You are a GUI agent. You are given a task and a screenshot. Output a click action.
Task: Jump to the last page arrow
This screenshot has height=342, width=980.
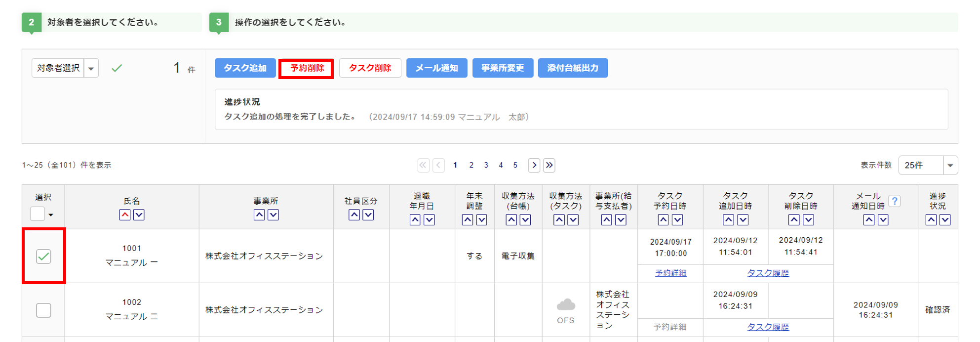549,165
